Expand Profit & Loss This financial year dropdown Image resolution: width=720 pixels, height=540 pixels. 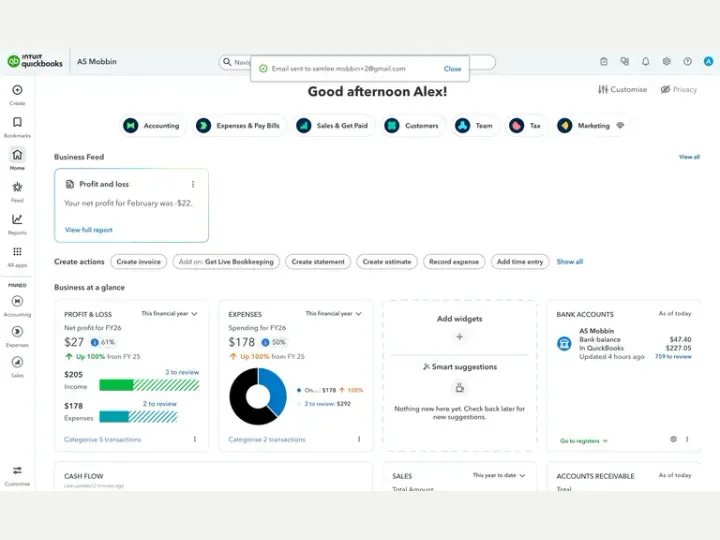coord(169,314)
